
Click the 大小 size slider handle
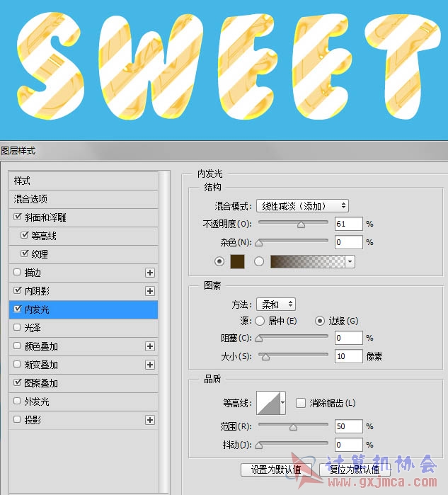pos(265,357)
